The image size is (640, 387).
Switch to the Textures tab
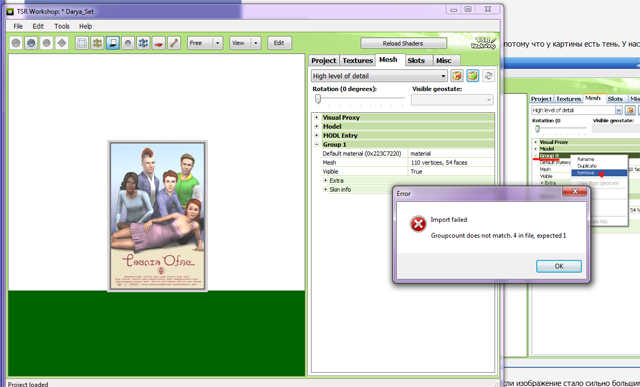point(358,60)
